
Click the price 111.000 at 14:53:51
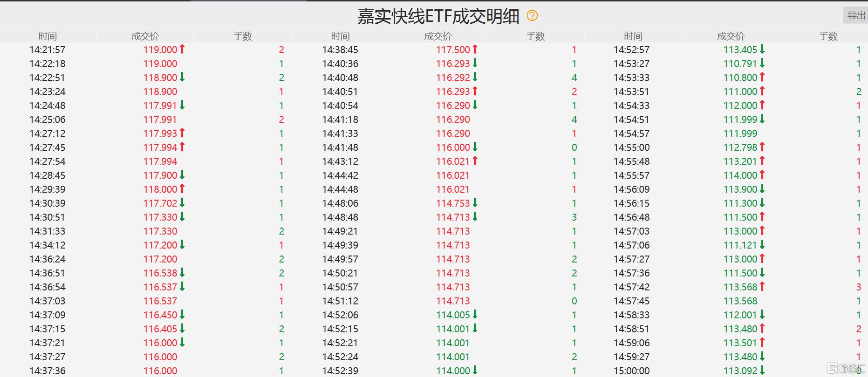pos(740,92)
